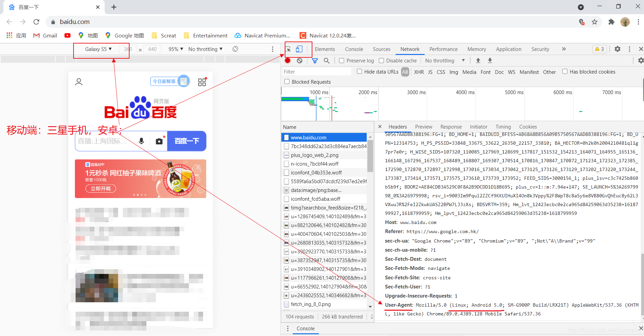Viewport: 644px width, 336px height.
Task: Open the Console drawer menu dots
Action: click(x=287, y=329)
